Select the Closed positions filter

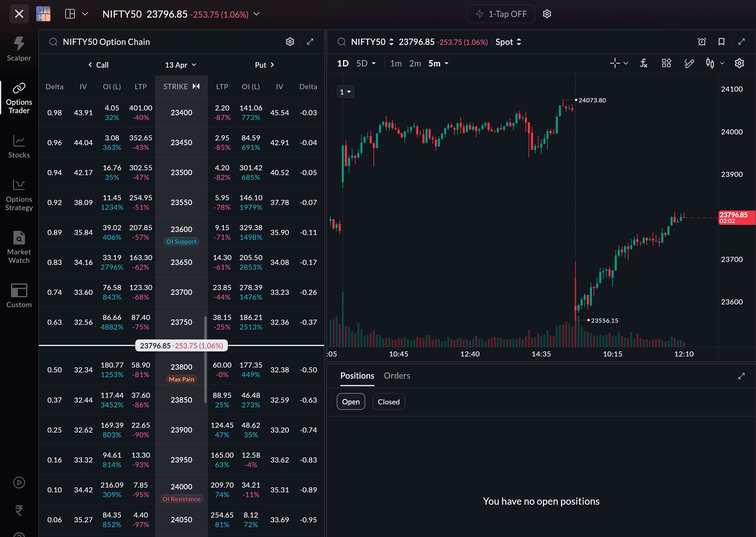coord(388,401)
